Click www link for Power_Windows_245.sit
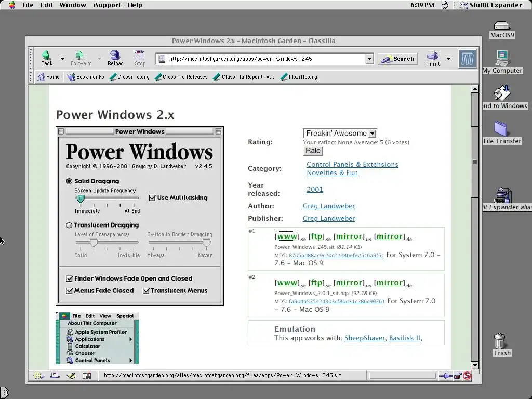532x399 pixels. [x=287, y=236]
